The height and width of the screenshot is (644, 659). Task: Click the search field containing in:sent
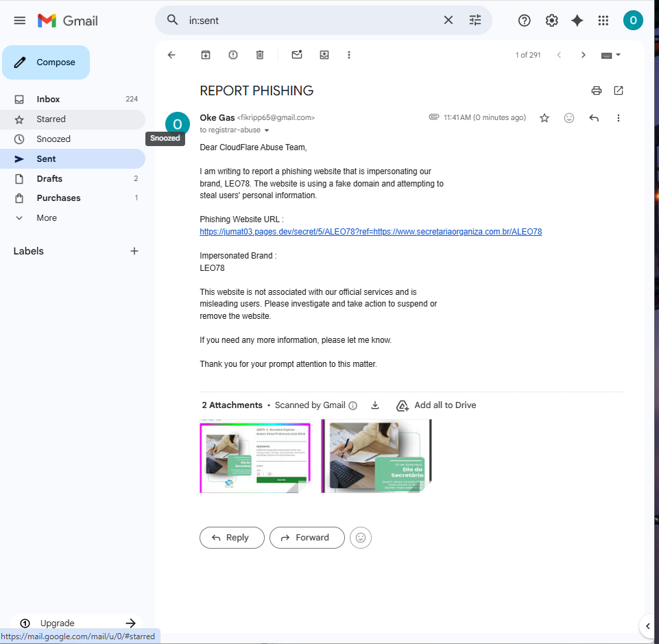coord(311,21)
